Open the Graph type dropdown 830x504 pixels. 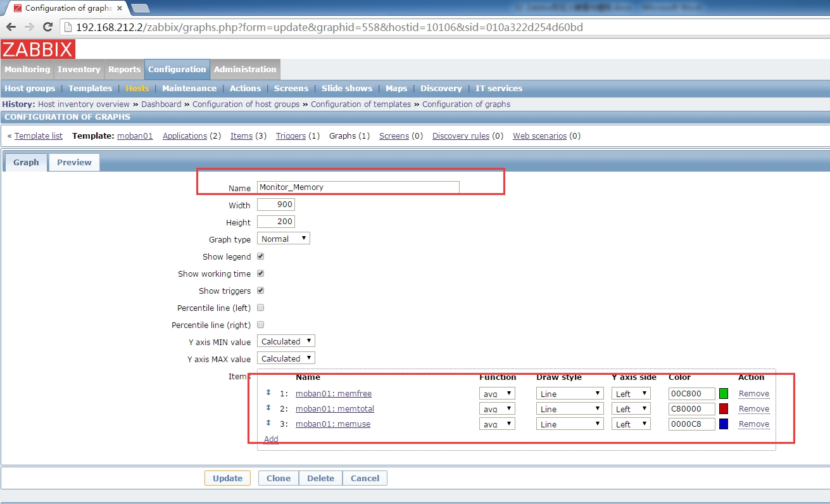pyautogui.click(x=284, y=239)
